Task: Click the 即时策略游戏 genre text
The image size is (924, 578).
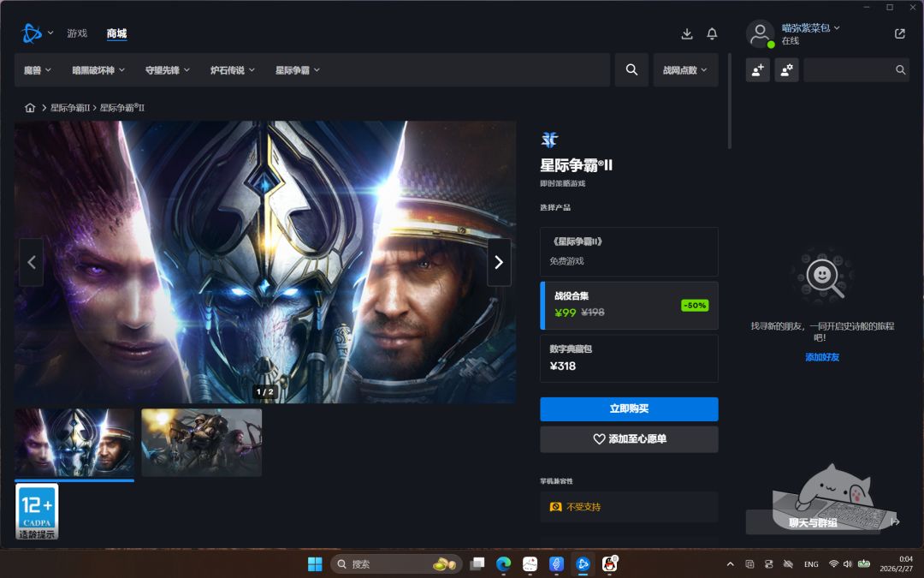Action: (563, 183)
